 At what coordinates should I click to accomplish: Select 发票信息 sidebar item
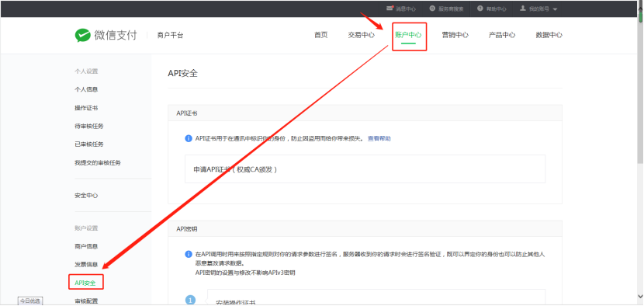point(86,265)
